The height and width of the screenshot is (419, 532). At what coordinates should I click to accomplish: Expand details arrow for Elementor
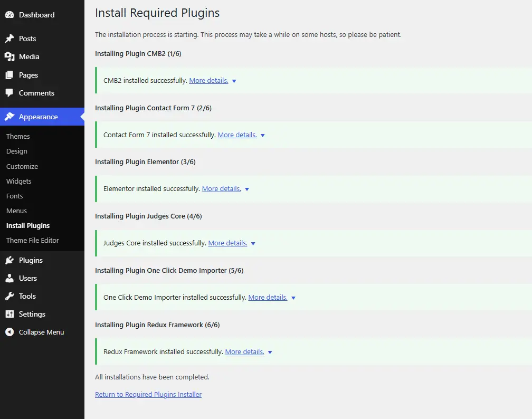[x=247, y=189]
